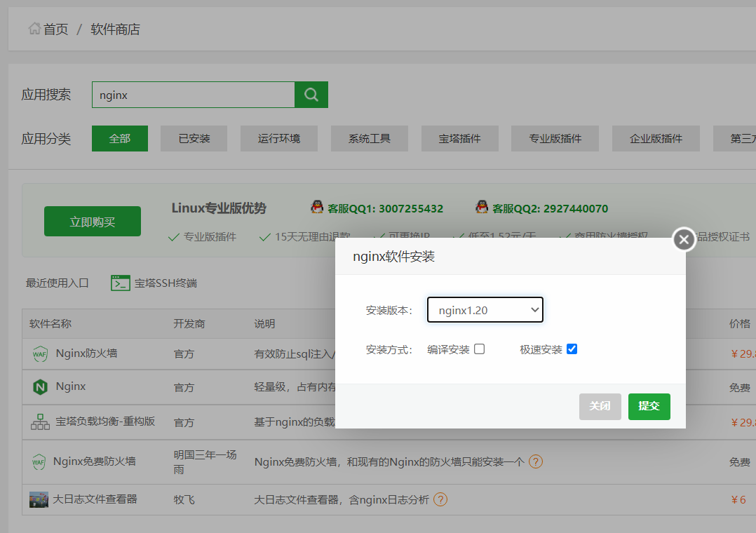The image size is (756, 533).
Task: Select the 全部 category tab
Action: coord(119,138)
